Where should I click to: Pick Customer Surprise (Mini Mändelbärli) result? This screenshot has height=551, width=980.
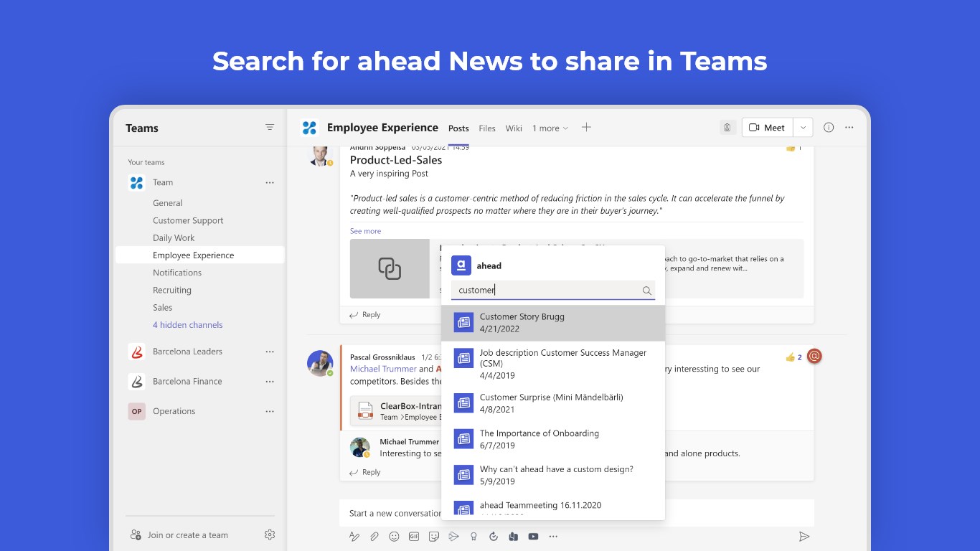[553, 403]
